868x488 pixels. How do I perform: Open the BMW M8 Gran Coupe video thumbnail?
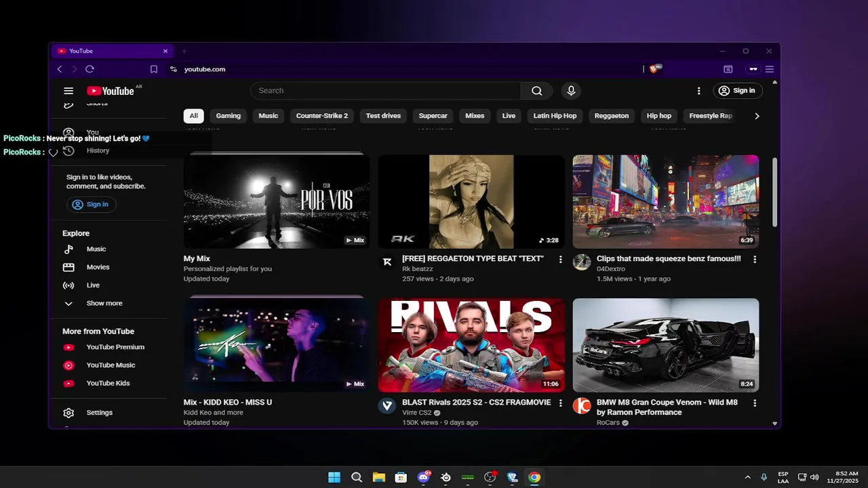click(x=666, y=345)
